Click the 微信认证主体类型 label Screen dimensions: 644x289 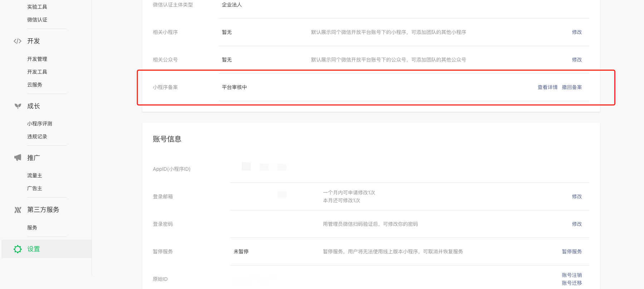[173, 5]
